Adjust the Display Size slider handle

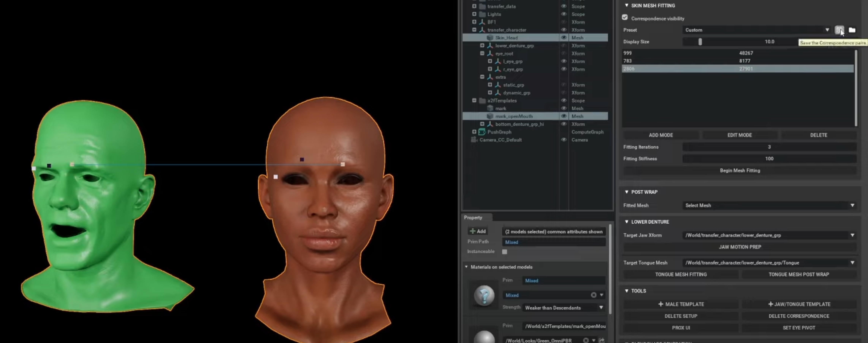[700, 42]
